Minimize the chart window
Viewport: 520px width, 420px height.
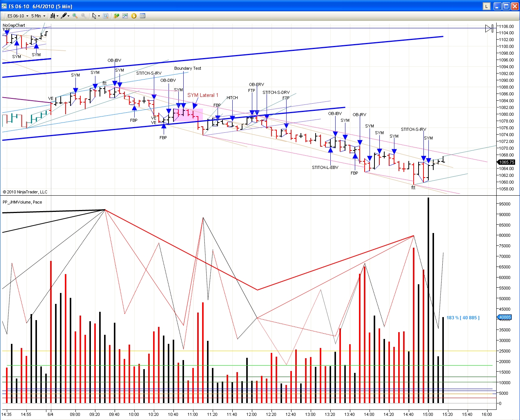[x=497, y=6]
